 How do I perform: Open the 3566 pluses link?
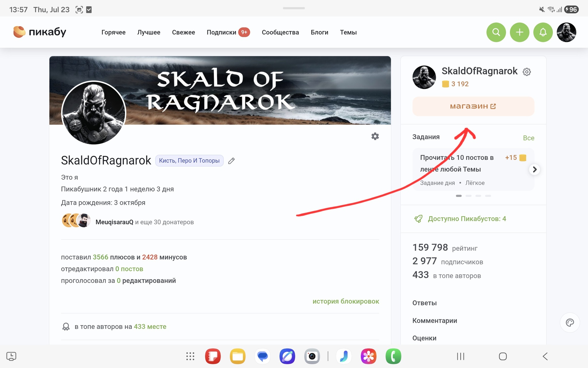100,257
